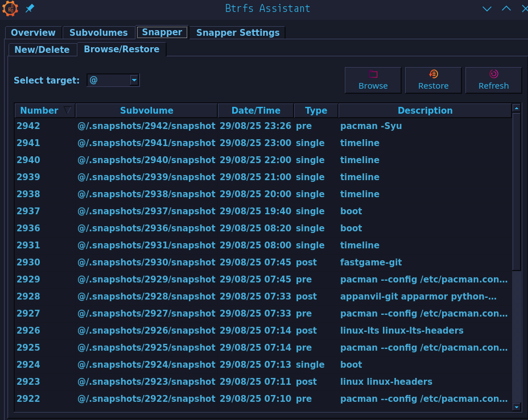Sort by the Number column header
528x420 pixels.
click(45, 111)
